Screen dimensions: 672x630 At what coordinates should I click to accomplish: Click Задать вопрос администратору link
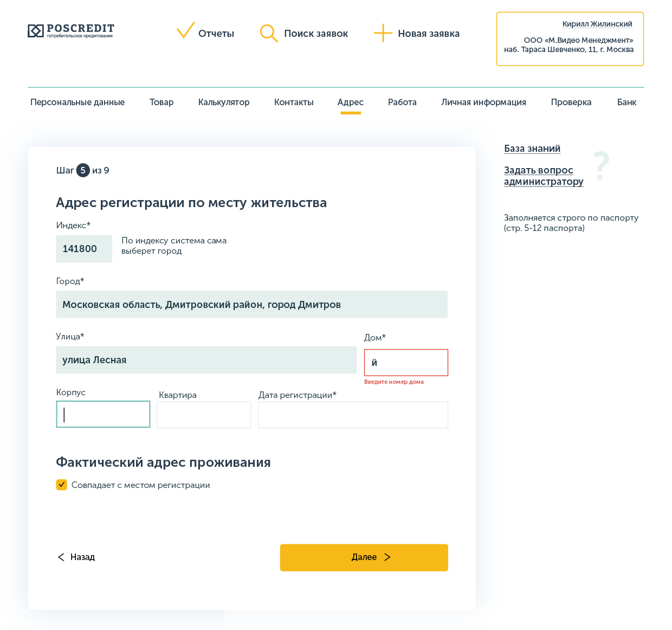(544, 176)
